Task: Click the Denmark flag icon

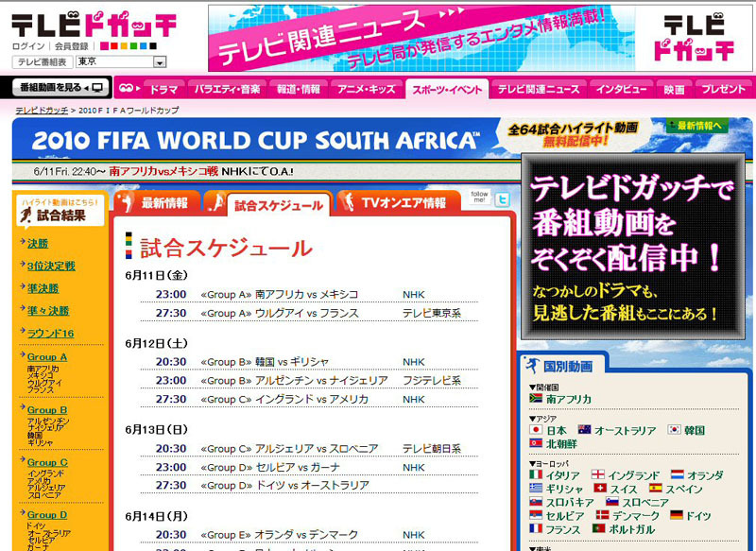Action: click(602, 515)
